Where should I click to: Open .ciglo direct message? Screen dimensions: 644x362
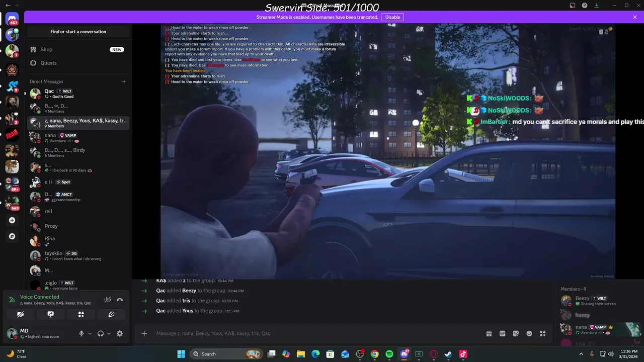(x=78, y=285)
